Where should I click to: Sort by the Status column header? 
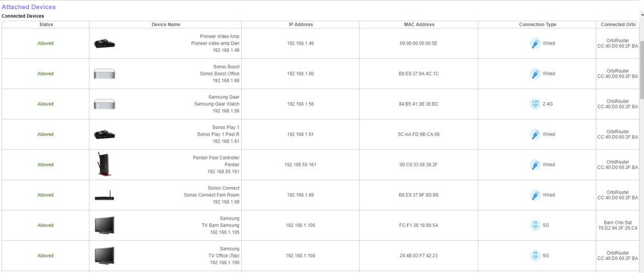[x=46, y=25]
